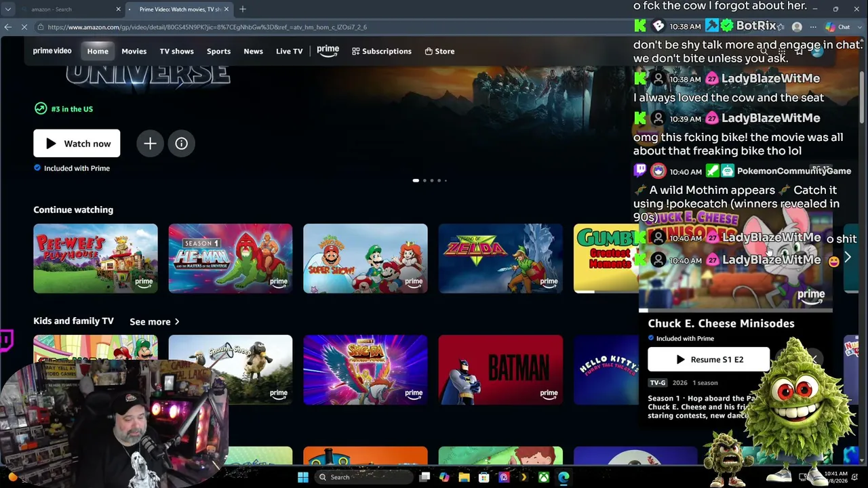Open the taskbar clock and date
The height and width of the screenshot is (488, 868).
[837, 477]
